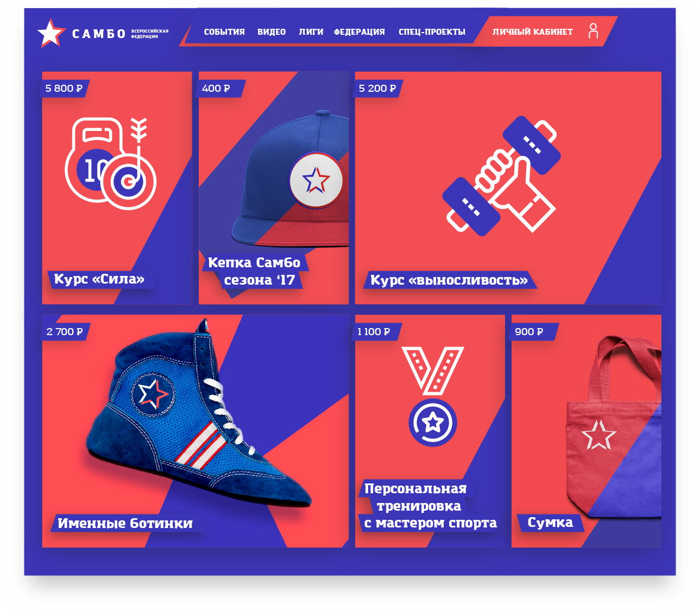The height and width of the screenshot is (616, 700).
Task: Open the ЛИГИ menu item
Action: (x=311, y=32)
